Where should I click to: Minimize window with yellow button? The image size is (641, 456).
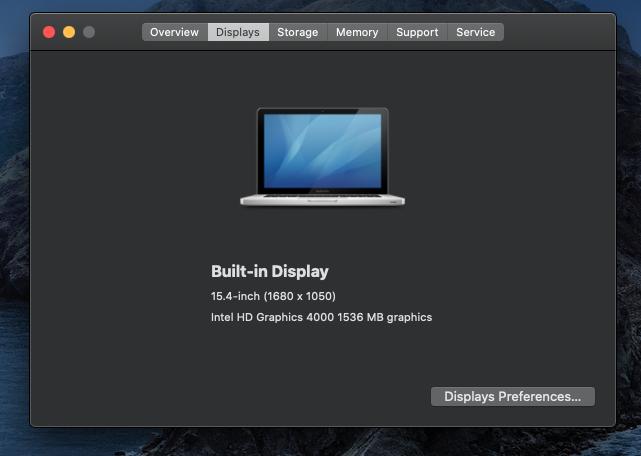[69, 32]
